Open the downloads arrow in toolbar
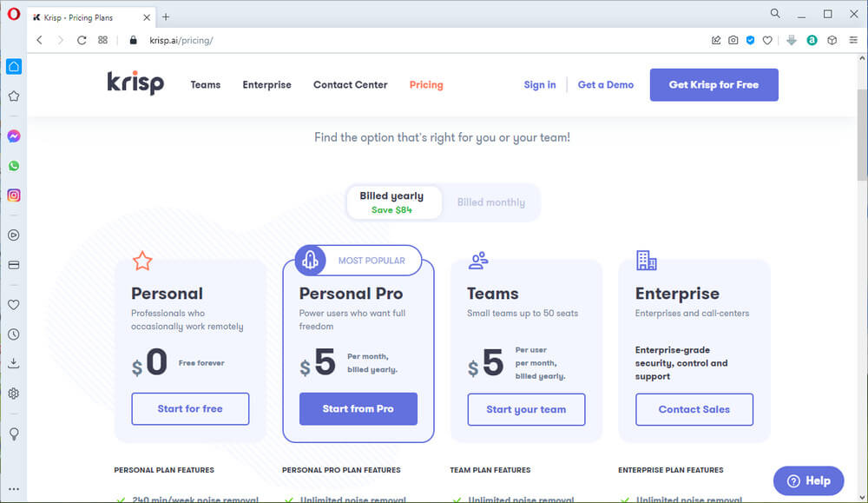Image resolution: width=868 pixels, height=503 pixels. tap(792, 40)
